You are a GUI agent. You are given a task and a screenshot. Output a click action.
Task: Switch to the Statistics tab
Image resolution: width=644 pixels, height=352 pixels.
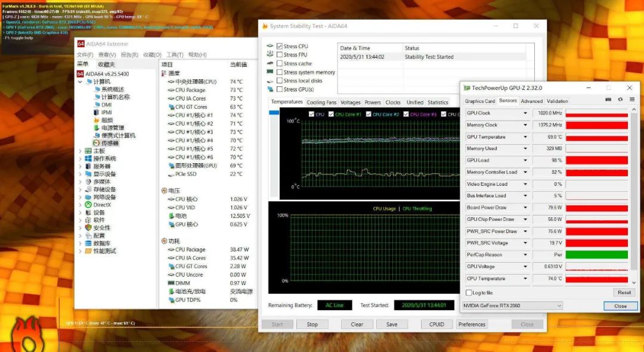point(438,102)
